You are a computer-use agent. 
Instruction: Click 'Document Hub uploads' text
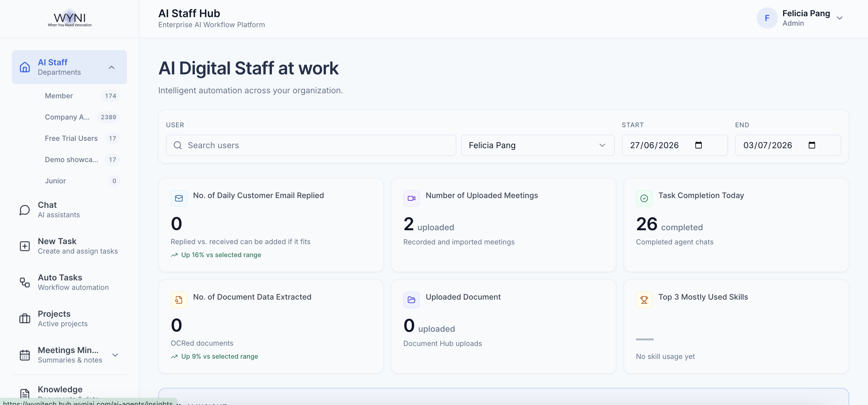443,344
